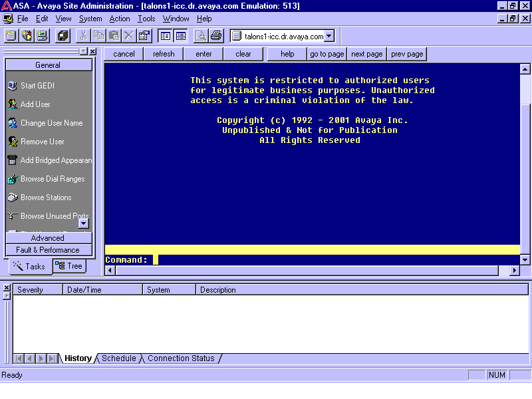Expand the Fault & Performance task group

click(x=49, y=250)
